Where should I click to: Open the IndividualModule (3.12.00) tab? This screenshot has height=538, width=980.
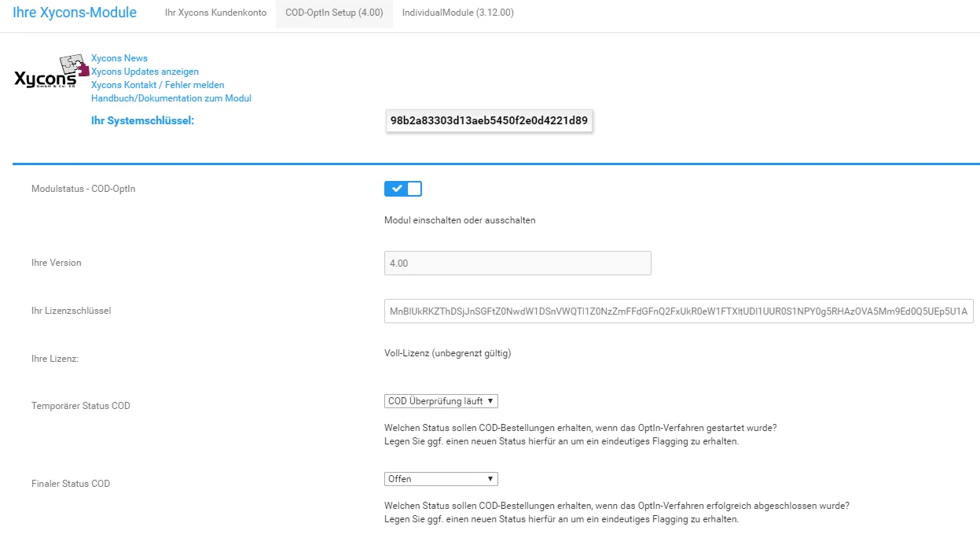click(457, 13)
